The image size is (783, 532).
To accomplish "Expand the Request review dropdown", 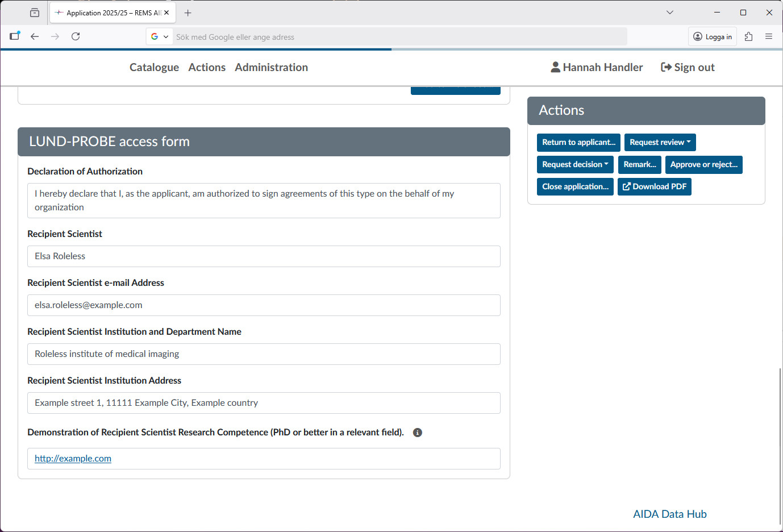I will (660, 142).
